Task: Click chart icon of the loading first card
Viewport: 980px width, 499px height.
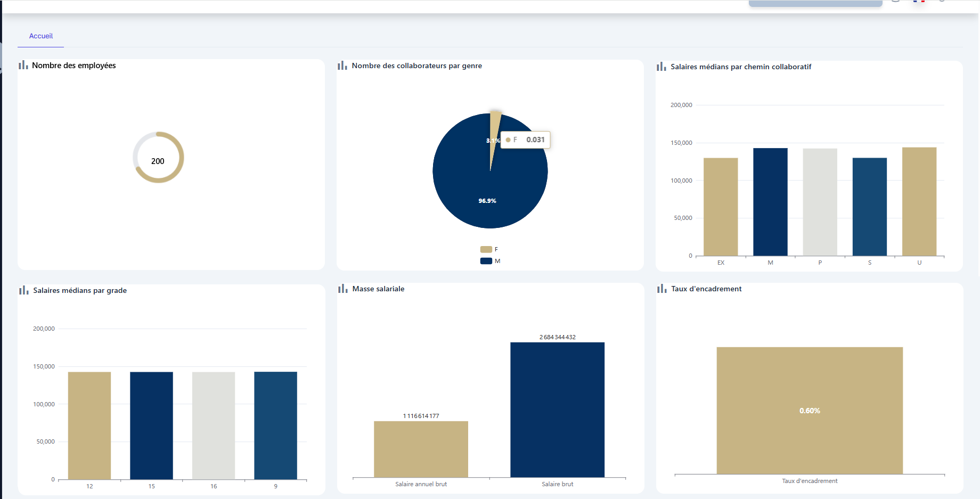Action: tap(23, 65)
